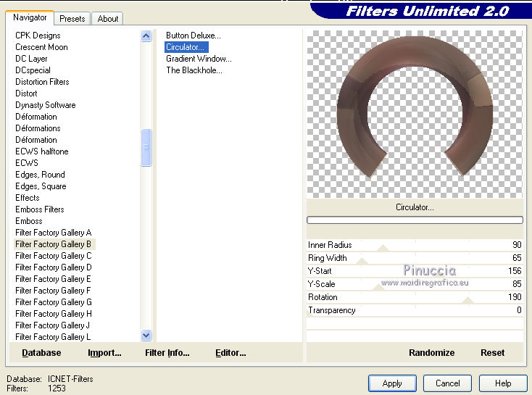Select Emboss category

pyautogui.click(x=29, y=221)
